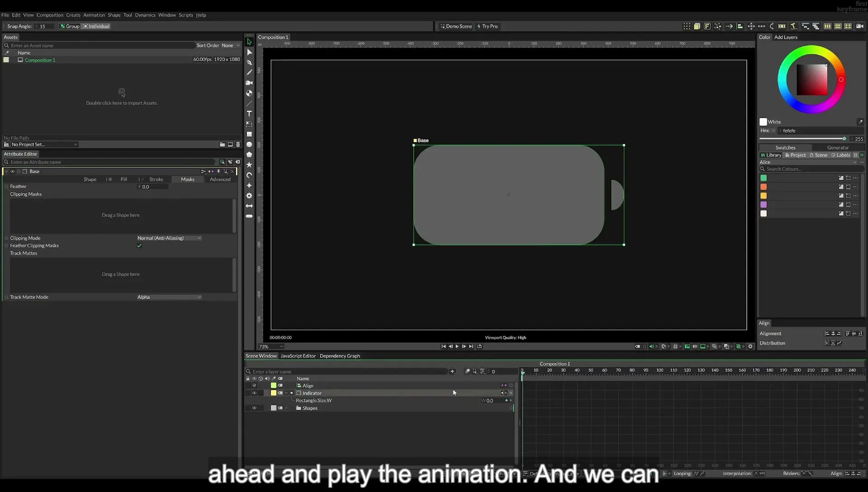The width and height of the screenshot is (868, 492).
Task: Collapse the Indicator layer
Action: tap(286, 393)
